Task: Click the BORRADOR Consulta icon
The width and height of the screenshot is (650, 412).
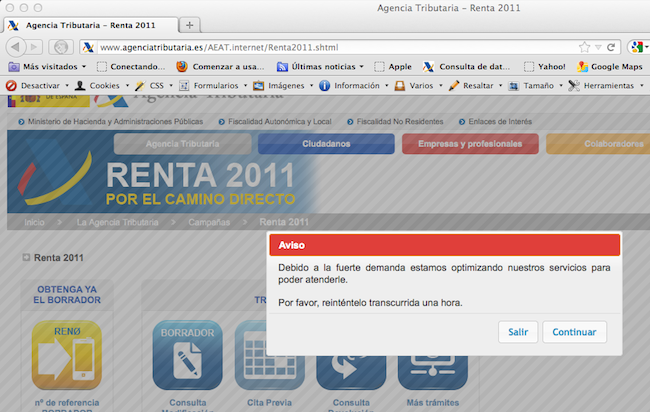Action: click(x=187, y=355)
